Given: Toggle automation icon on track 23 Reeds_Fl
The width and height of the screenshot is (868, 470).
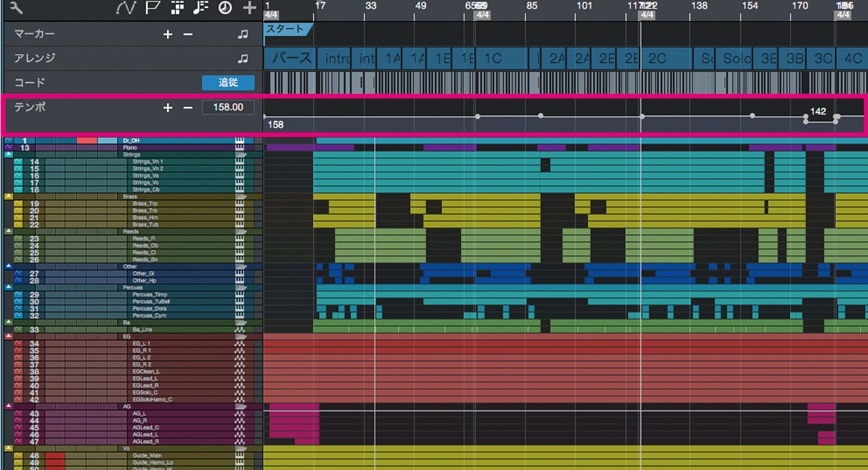Looking at the screenshot, I should 19,239.
